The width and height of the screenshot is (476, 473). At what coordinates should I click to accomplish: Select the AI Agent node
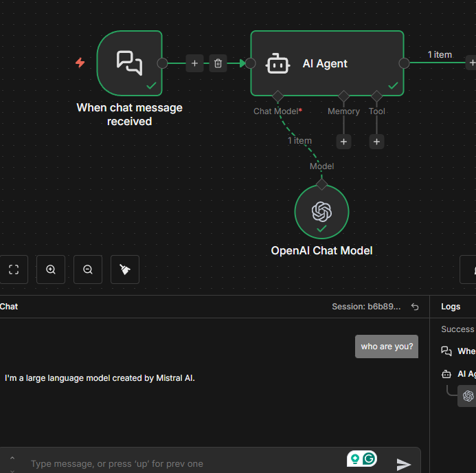[327, 63]
